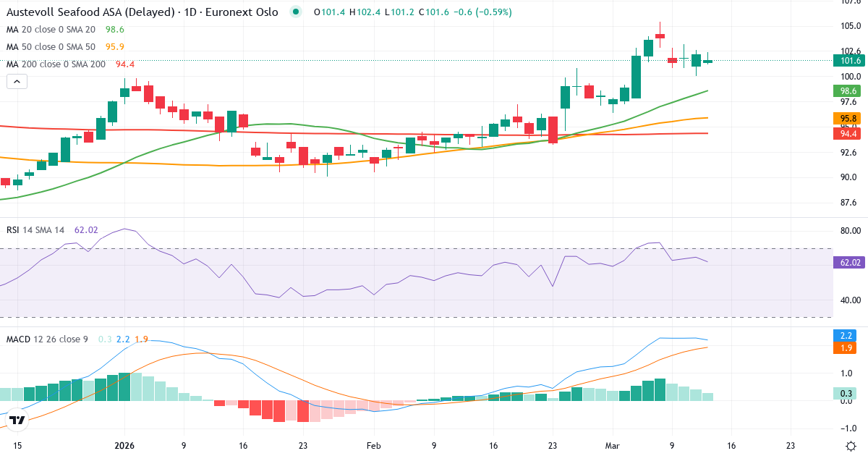Screen dimensions: 868x456
Task: Open chart settings gear icon
Action: [851, 446]
